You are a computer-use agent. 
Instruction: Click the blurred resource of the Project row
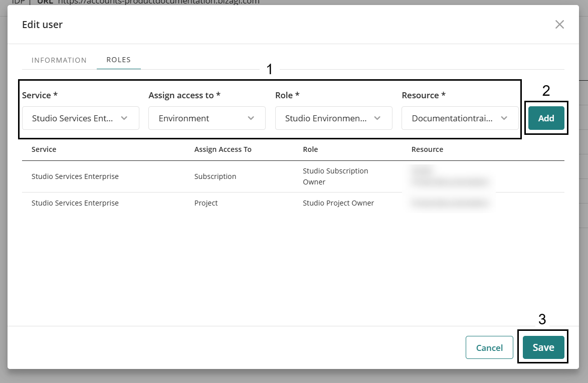coord(450,203)
